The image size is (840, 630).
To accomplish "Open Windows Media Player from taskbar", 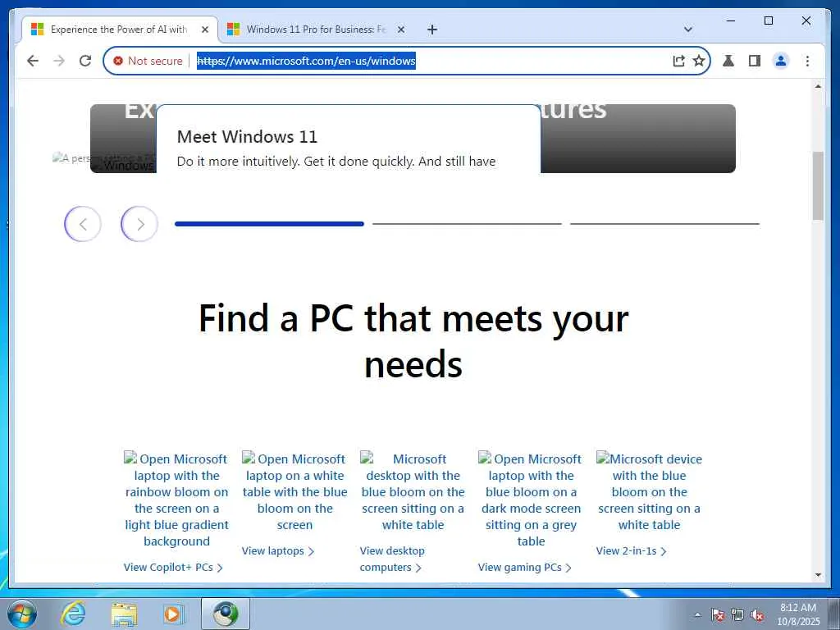I will pos(174,614).
